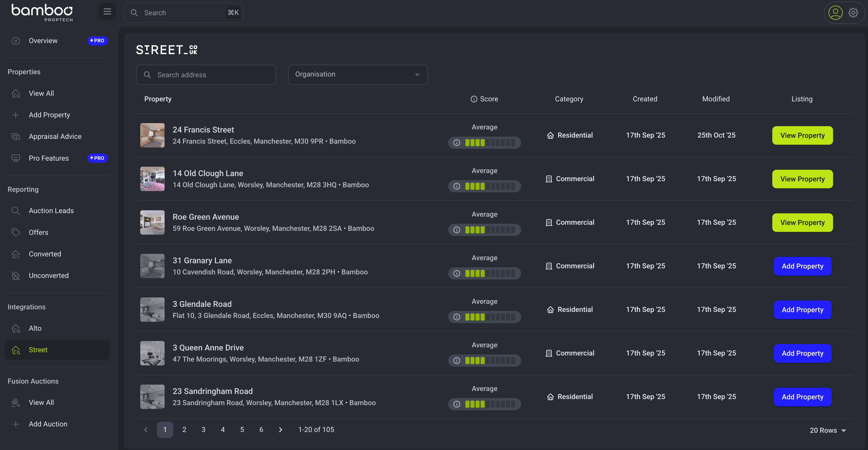Screen dimensions: 868x450
Task: Open settings gear icon
Action: coord(853,13)
